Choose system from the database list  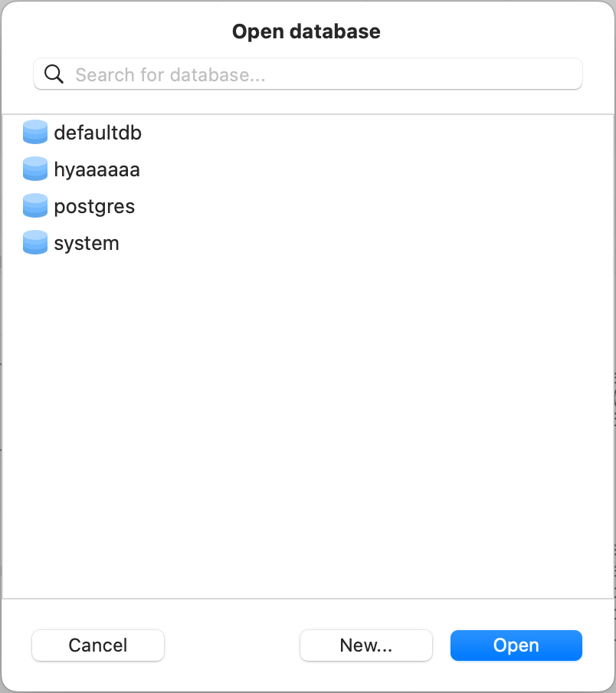point(86,242)
